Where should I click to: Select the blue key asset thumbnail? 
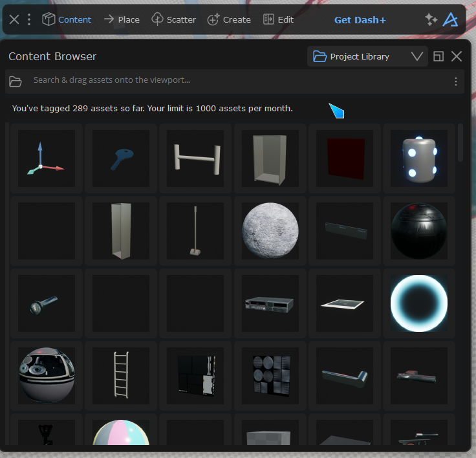(x=121, y=158)
